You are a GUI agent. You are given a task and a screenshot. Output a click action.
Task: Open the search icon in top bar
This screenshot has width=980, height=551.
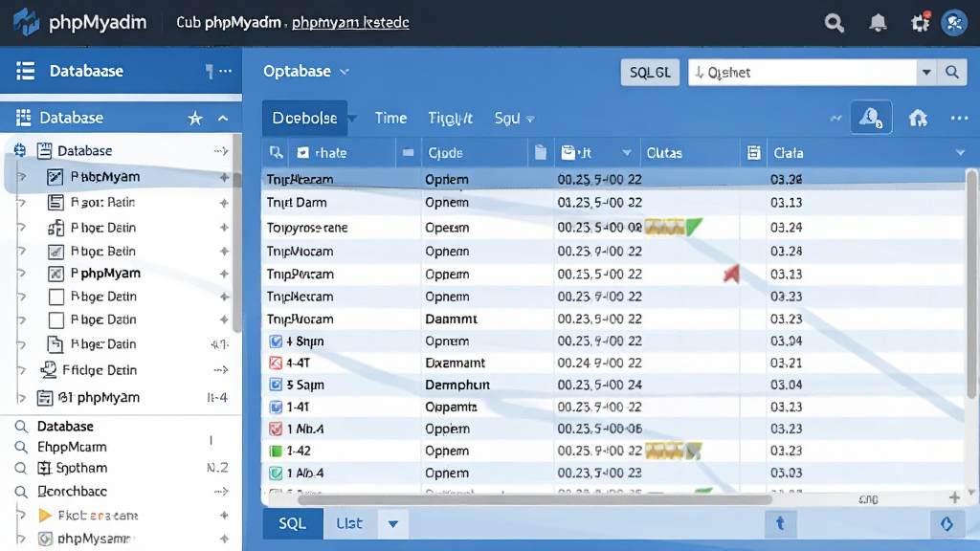point(834,23)
